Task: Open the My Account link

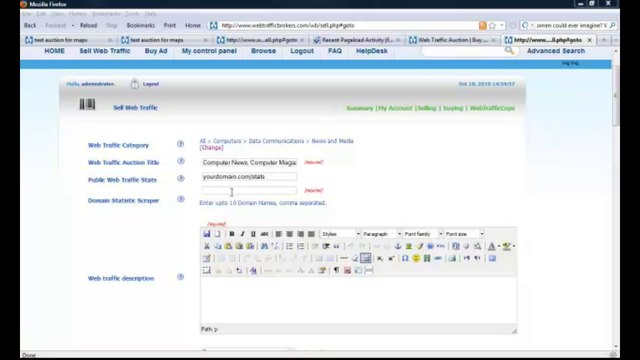Action: click(x=396, y=108)
